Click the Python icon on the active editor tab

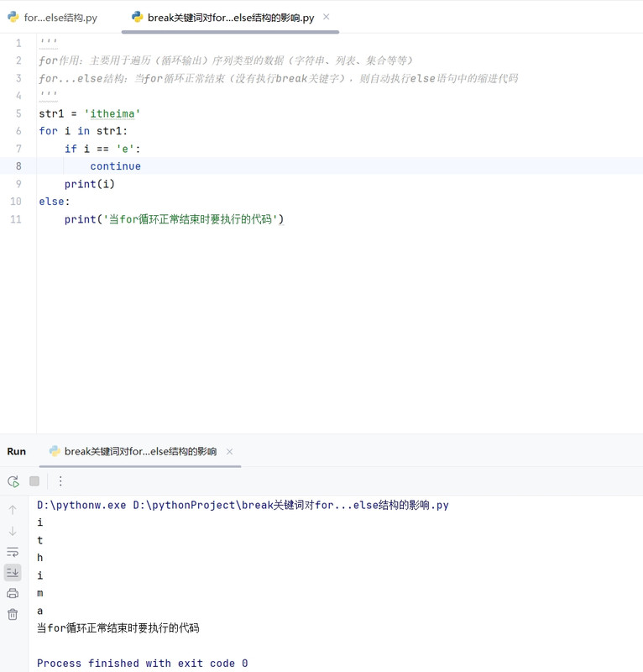pos(137,17)
